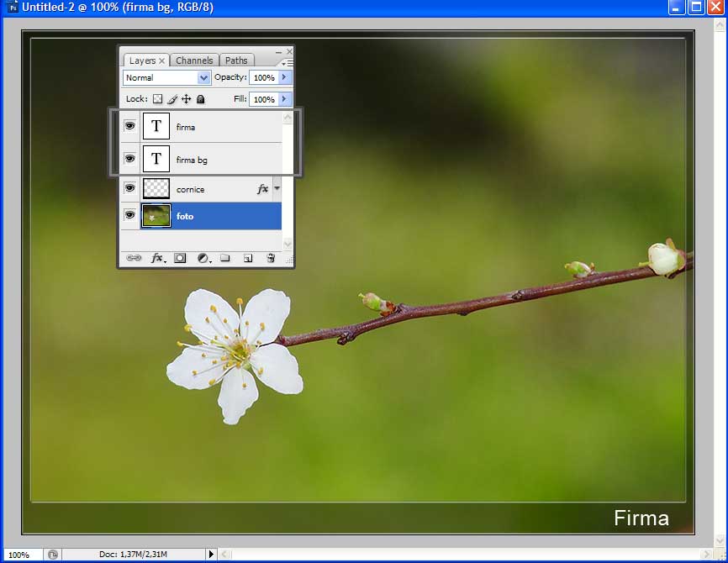Open the Opacity slider arrow

coord(284,77)
